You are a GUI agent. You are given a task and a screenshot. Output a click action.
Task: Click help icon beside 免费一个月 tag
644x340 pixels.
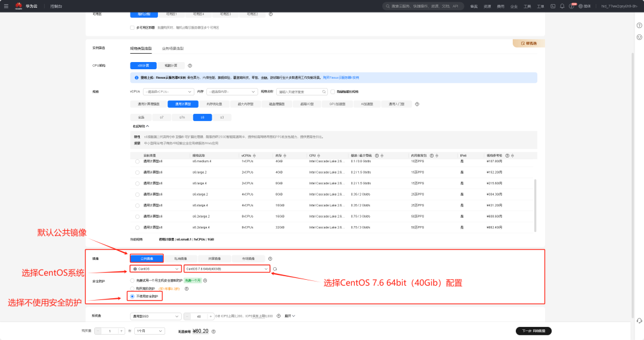tap(205, 280)
